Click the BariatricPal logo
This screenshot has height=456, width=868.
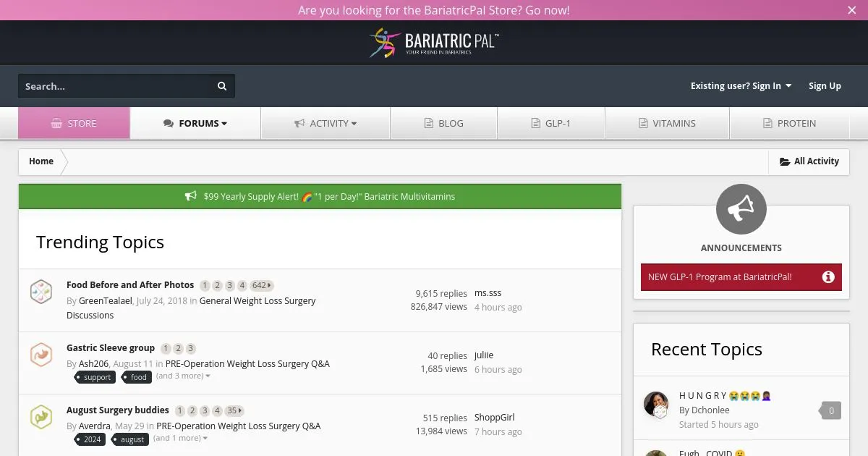(x=434, y=43)
